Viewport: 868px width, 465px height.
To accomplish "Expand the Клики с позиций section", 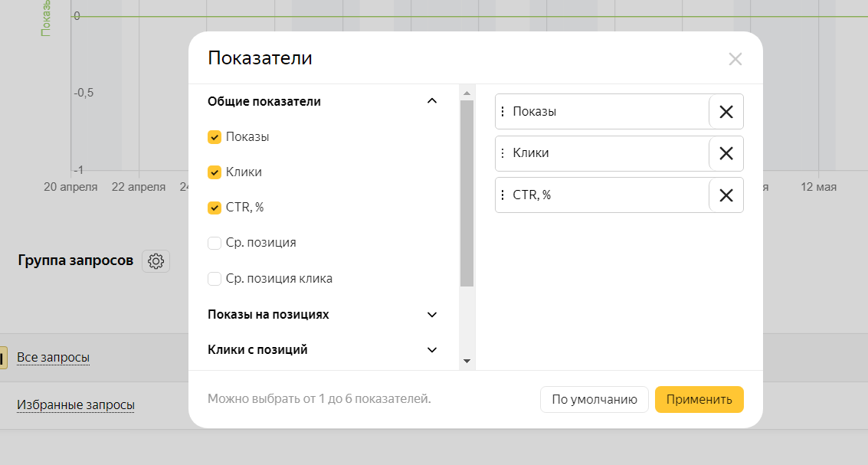I will tap(431, 349).
